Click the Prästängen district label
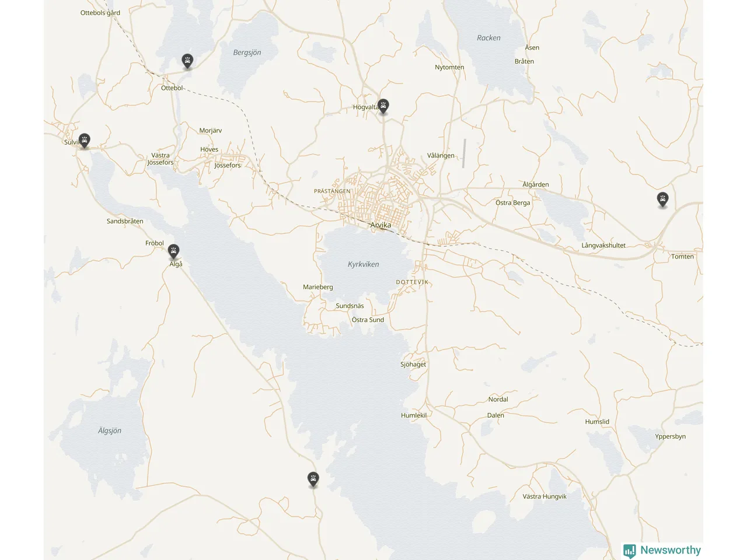 pos(332,191)
